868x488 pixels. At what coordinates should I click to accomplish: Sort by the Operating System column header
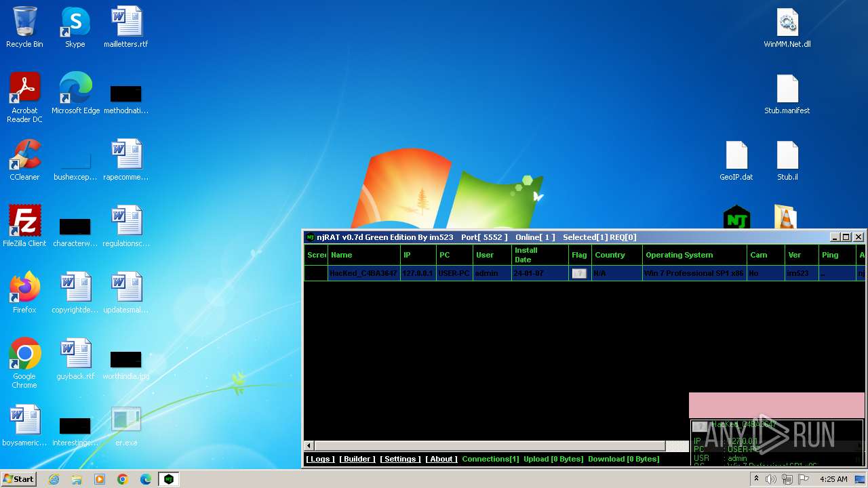694,255
